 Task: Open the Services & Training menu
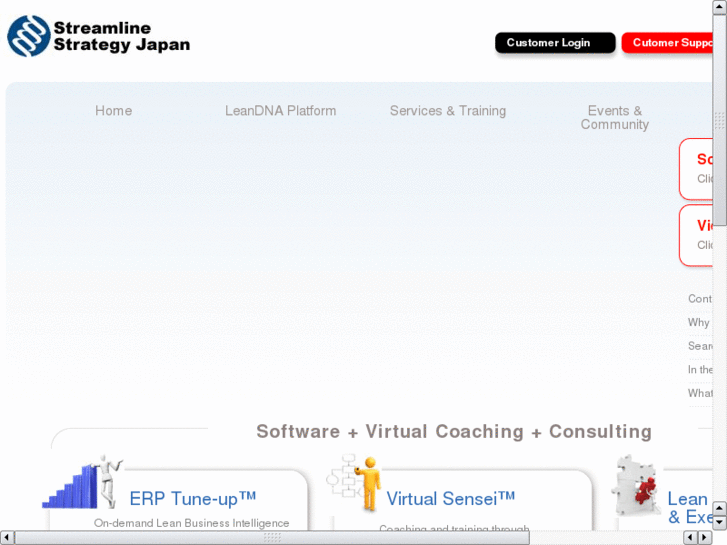point(448,111)
